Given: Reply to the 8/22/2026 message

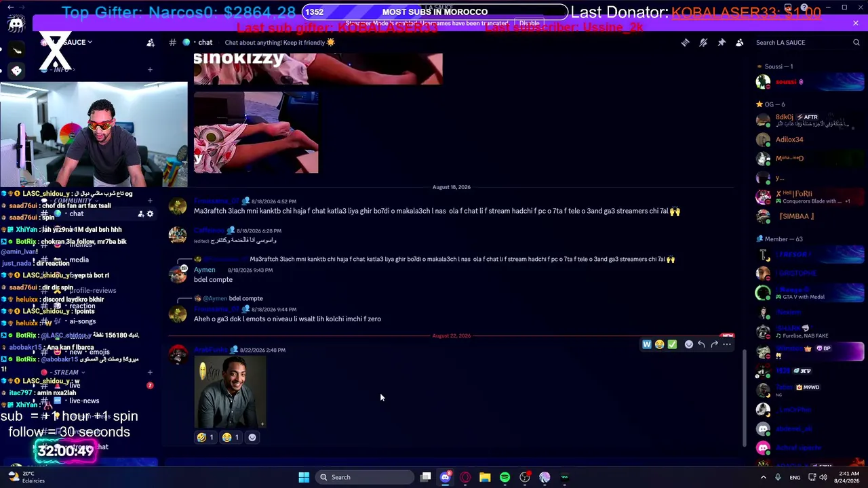Looking at the screenshot, I should [x=702, y=344].
